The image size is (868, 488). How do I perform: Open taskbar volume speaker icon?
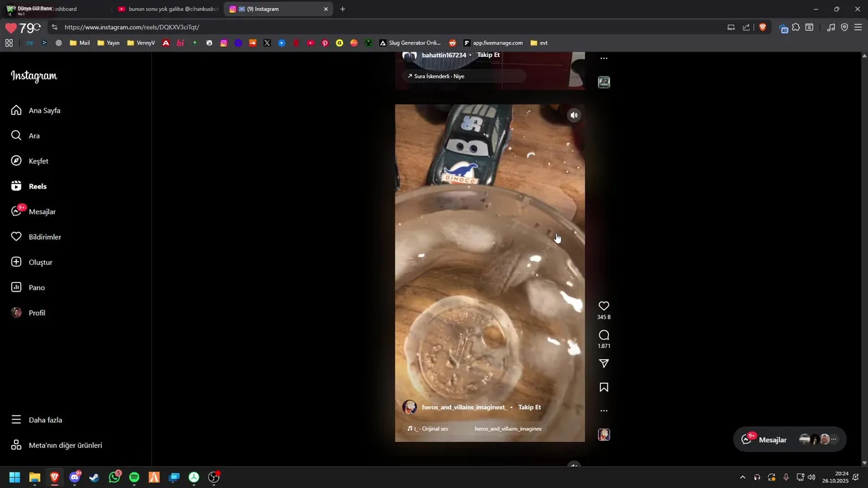coord(812,477)
